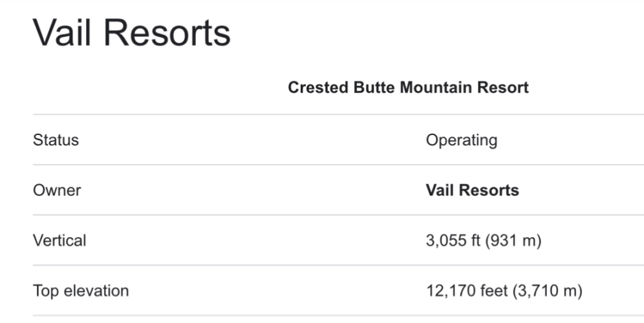644x323 pixels.
Task: Click the Status row label
Action: coord(56,140)
